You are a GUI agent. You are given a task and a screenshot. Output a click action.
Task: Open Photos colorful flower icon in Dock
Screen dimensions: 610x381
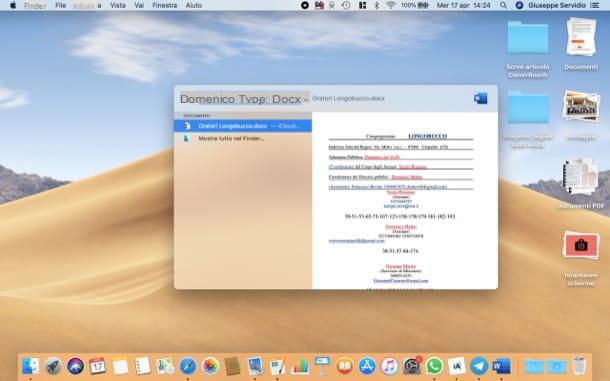pos(210,366)
